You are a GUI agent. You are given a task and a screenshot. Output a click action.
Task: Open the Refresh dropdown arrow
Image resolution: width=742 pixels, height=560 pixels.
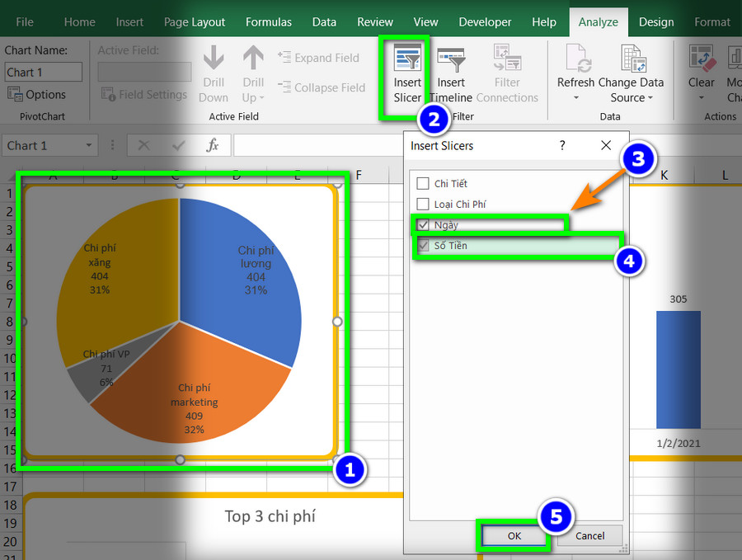(x=576, y=98)
